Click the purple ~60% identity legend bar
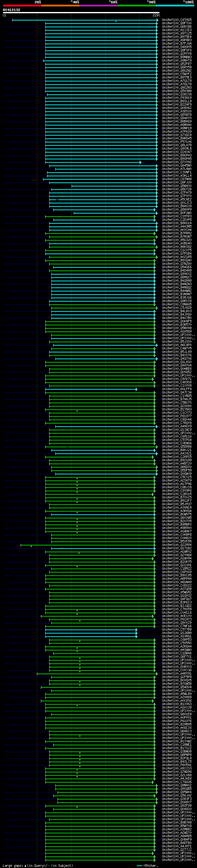The image size is (197, 868). click(98, 6)
